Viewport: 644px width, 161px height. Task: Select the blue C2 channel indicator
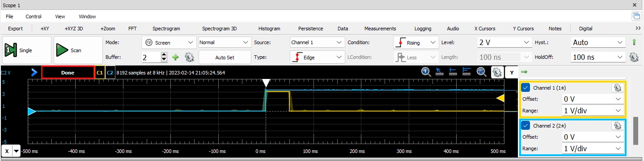[x=110, y=72]
